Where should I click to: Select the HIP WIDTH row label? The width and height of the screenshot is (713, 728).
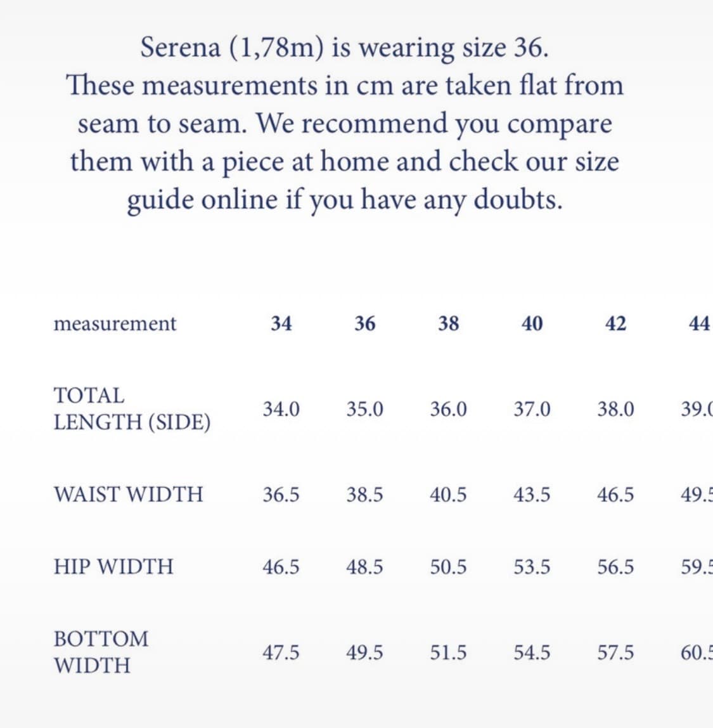[113, 566]
